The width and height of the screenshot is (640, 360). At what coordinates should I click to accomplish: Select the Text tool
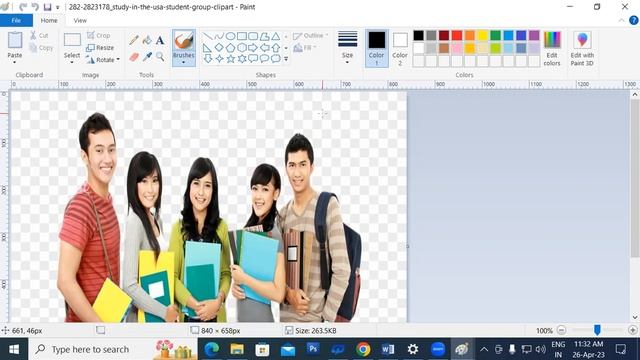(160, 40)
